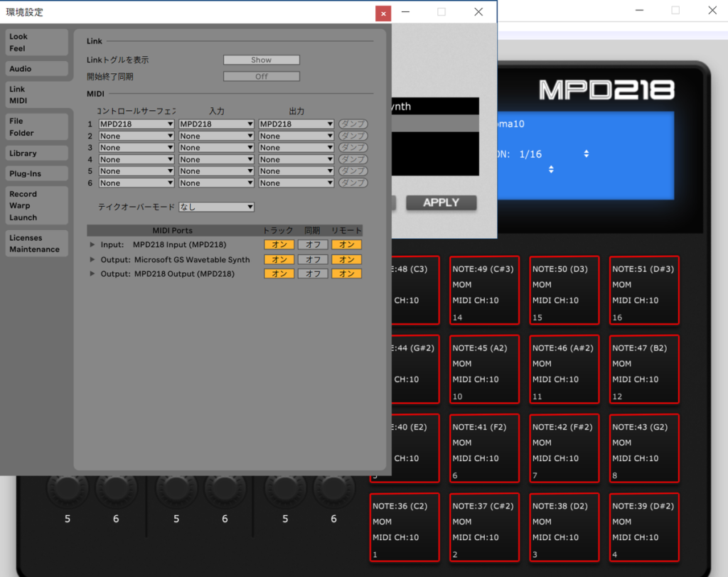This screenshot has height=577, width=728.
Task: Open the Licenses Maintenance tab
Action: (37, 243)
